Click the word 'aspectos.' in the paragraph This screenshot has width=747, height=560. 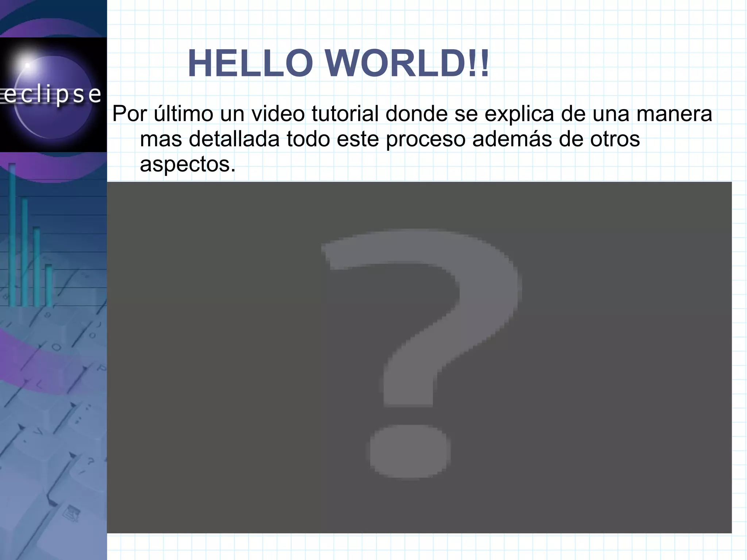point(188,164)
